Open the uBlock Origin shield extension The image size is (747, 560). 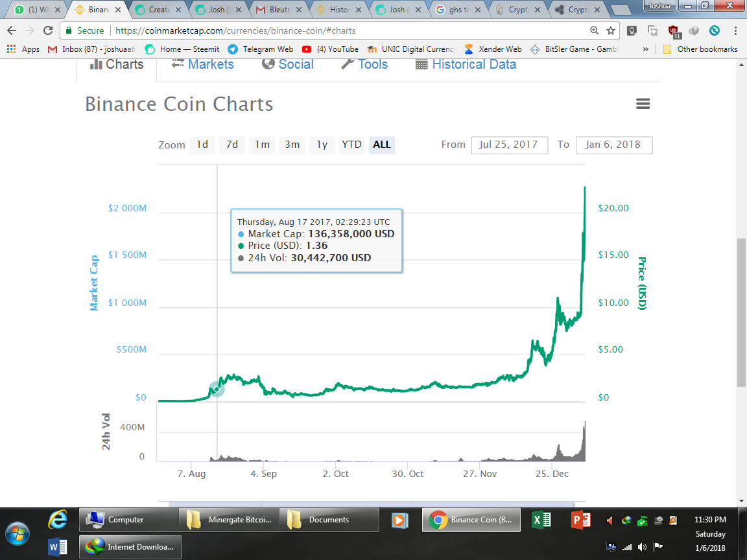[674, 31]
